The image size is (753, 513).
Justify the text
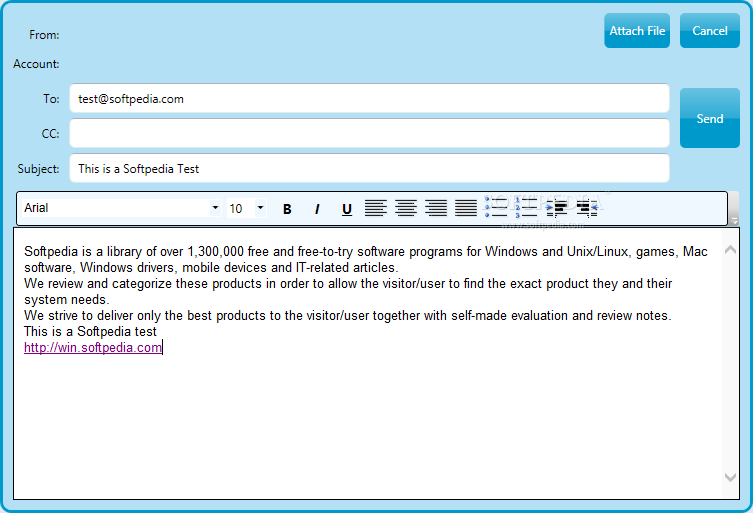466,208
